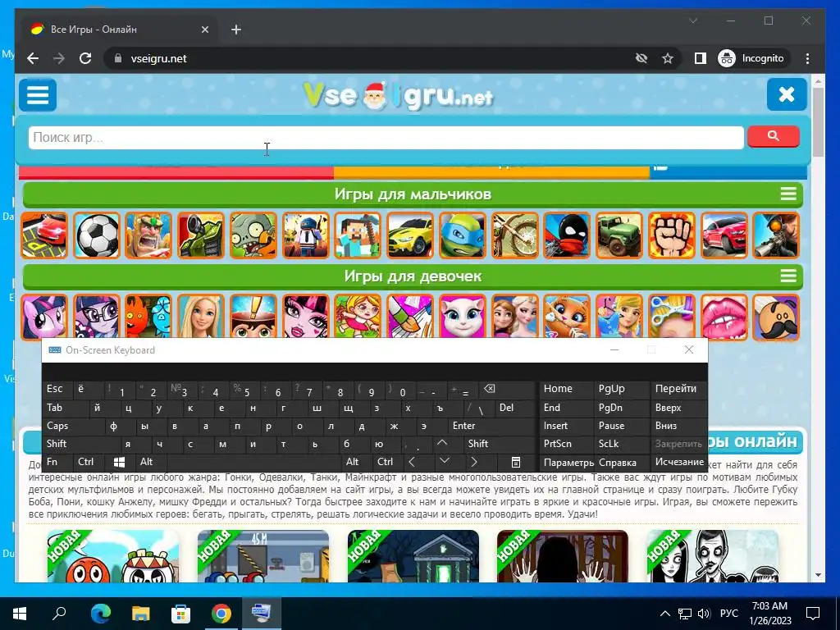The height and width of the screenshot is (630, 840).
Task: Open the green tank game icon
Action: (202, 235)
